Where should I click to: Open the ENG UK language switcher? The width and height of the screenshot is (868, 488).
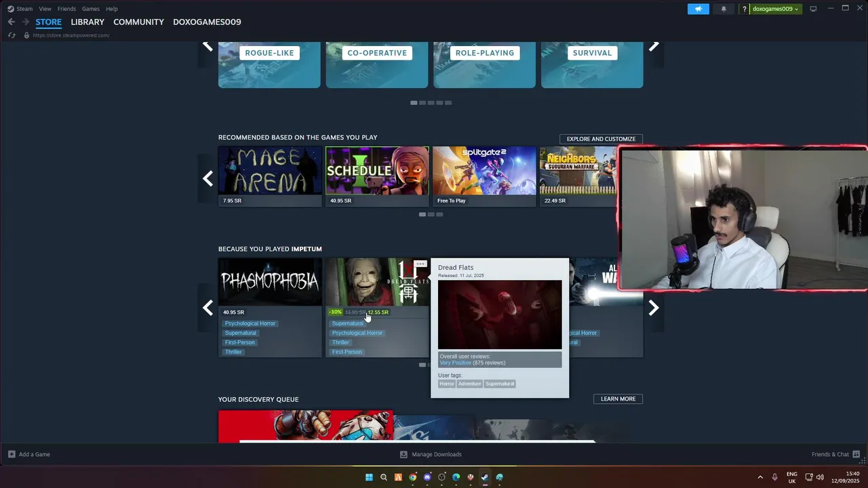coord(792,477)
